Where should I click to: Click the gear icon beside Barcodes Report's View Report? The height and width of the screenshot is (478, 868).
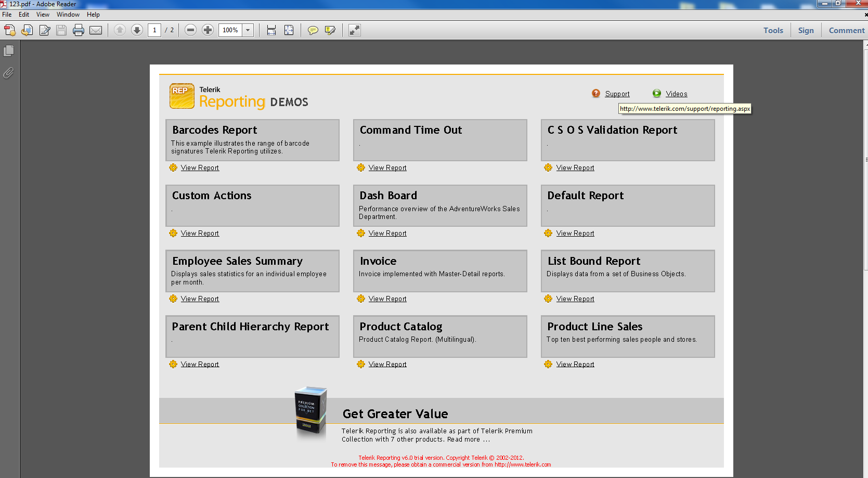173,167
